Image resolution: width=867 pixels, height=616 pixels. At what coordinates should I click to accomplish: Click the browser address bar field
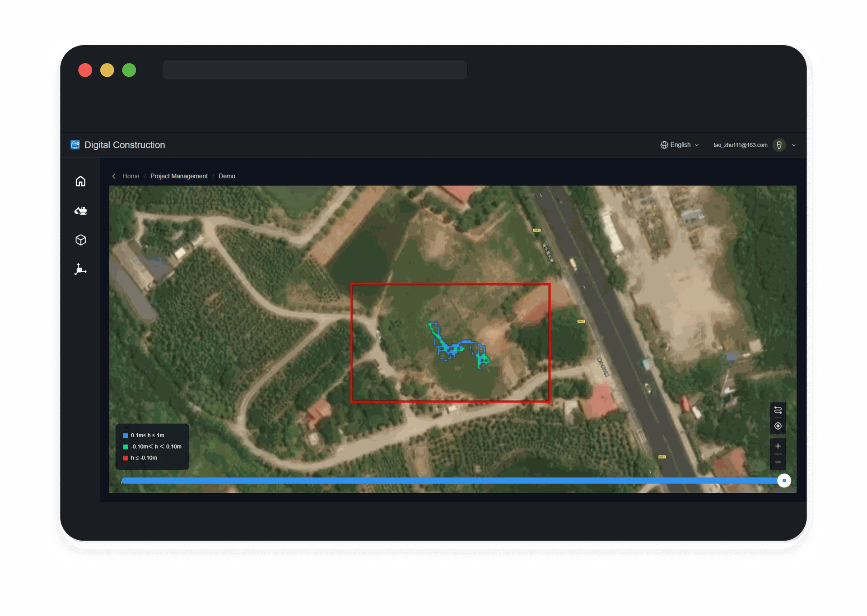click(315, 70)
